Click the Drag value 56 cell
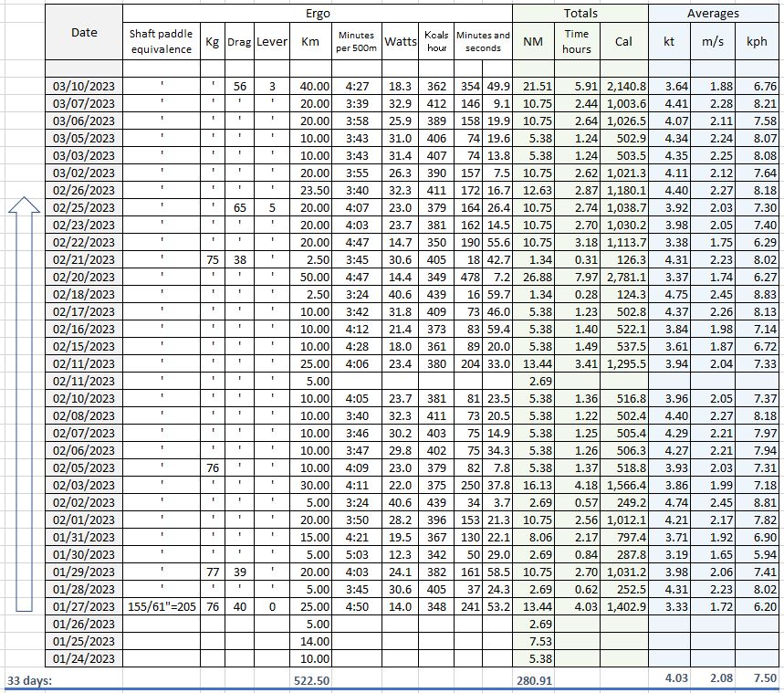This screenshot has width=784, height=693. click(x=239, y=86)
